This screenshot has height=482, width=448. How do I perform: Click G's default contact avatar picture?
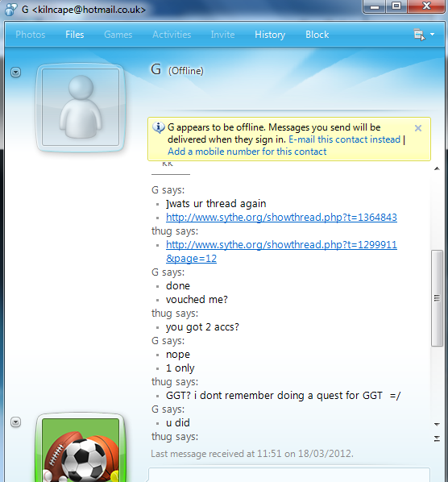[81, 107]
